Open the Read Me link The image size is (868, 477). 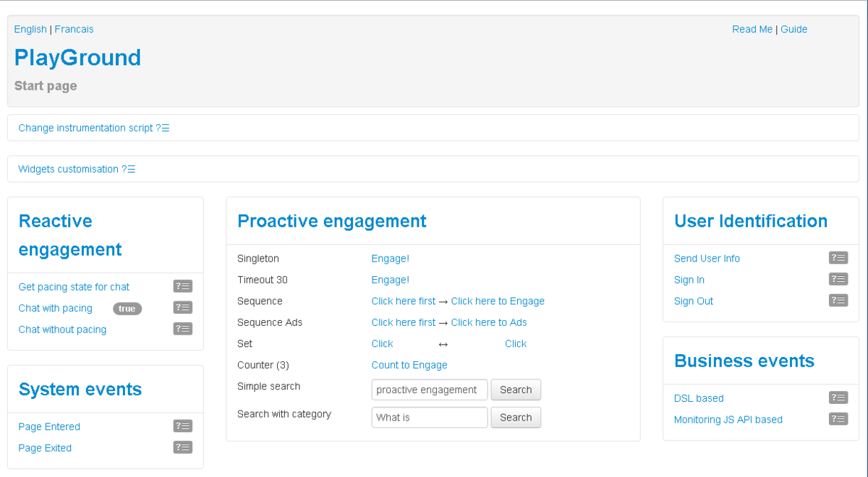point(752,30)
